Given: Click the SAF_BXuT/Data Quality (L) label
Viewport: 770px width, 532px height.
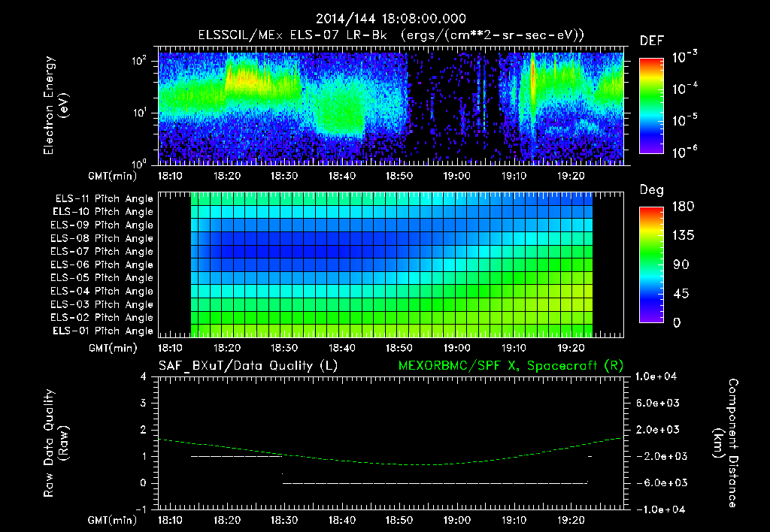Looking at the screenshot, I should pyautogui.click(x=248, y=366).
